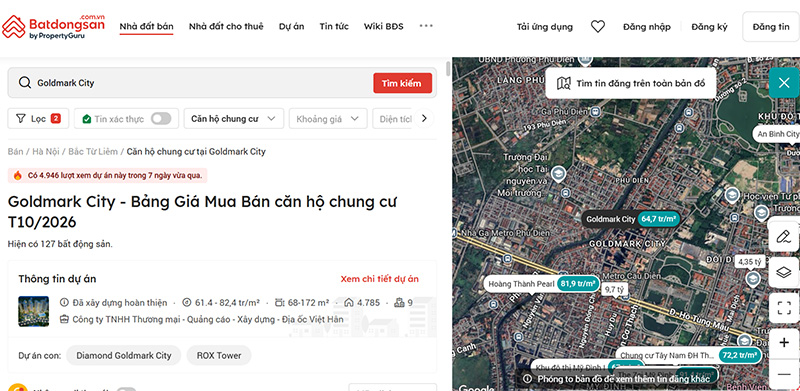Expand the Khoảng giá dropdown
The width and height of the screenshot is (800, 391).
click(x=328, y=118)
